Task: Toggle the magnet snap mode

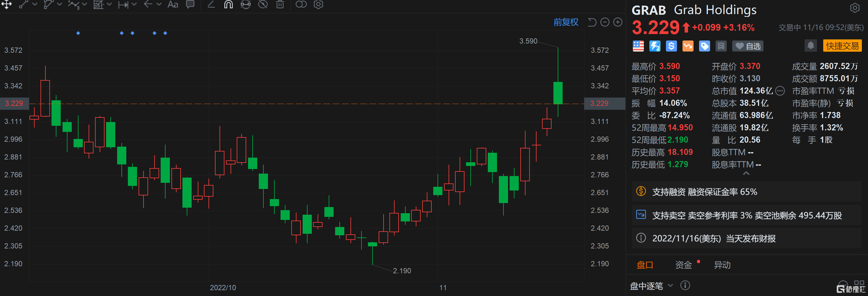Action: pyautogui.click(x=228, y=4)
